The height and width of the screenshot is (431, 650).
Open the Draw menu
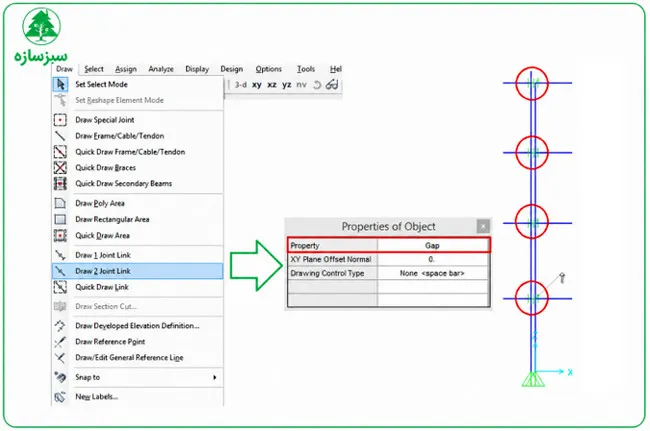(x=64, y=69)
